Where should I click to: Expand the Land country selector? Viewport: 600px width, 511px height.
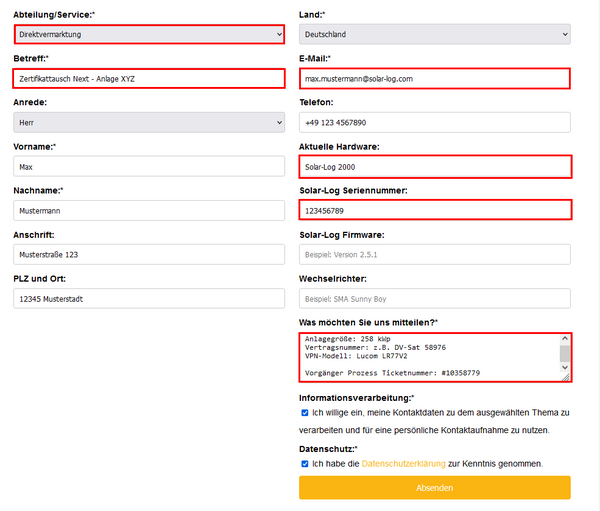435,34
